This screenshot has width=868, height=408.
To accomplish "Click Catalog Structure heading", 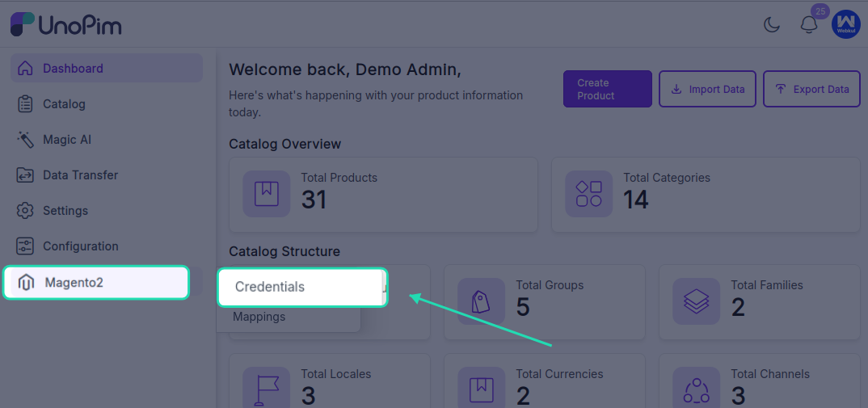I will 284,251.
